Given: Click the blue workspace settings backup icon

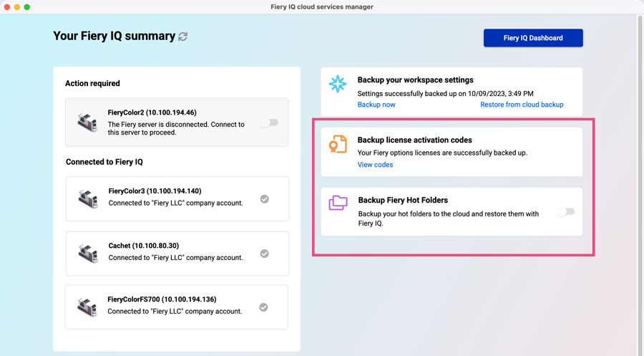Looking at the screenshot, I should pos(337,85).
